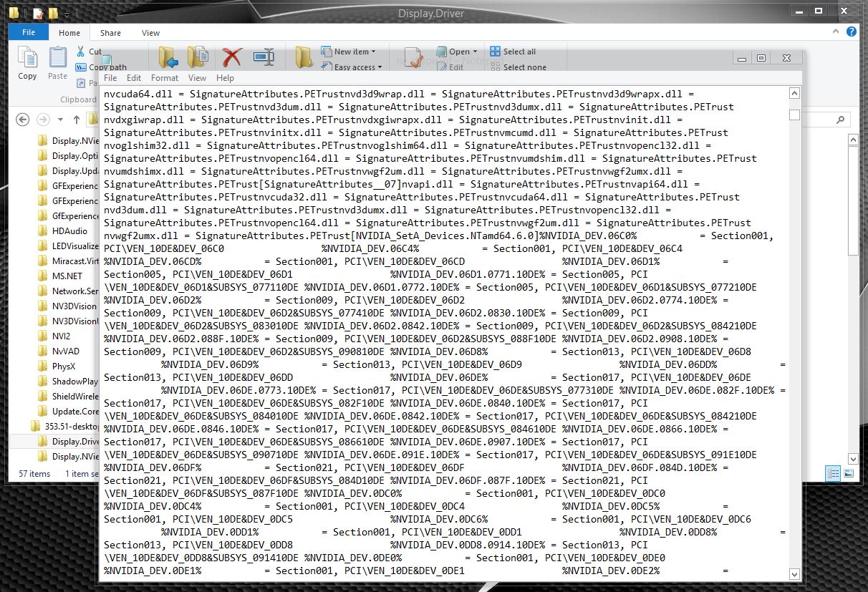868x592 pixels.
Task: Select the ShieldWirele folder
Action: pos(69,396)
